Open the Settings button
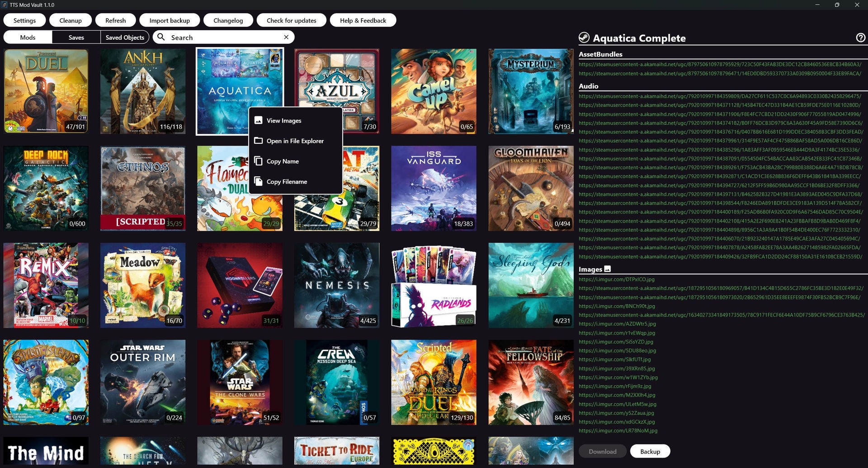The image size is (868, 468). pyautogui.click(x=24, y=20)
